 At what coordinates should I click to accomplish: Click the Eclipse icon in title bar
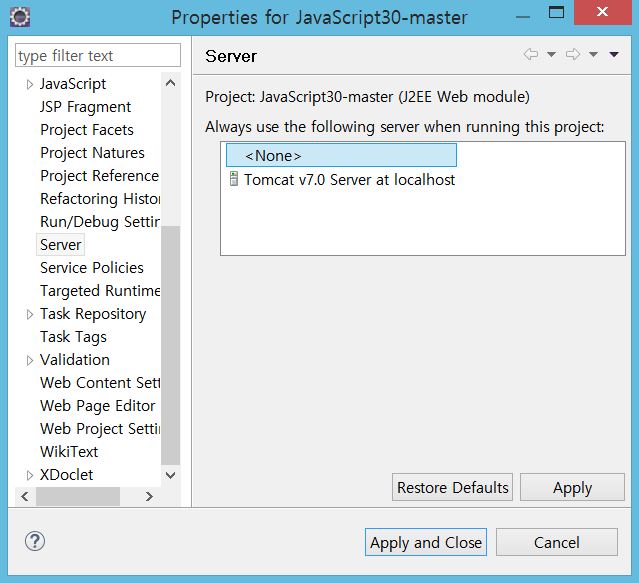(20, 17)
